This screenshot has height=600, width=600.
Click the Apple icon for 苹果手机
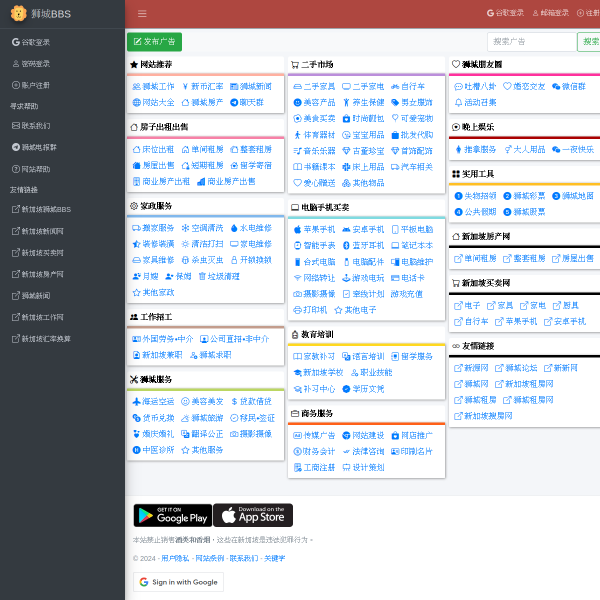pos(298,229)
